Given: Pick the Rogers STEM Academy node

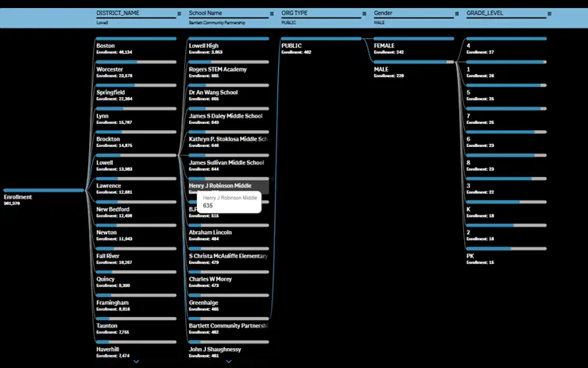Looking at the screenshot, I should tap(227, 72).
